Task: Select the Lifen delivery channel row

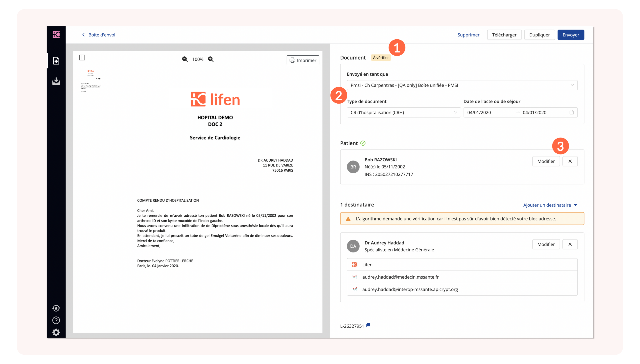Action: click(x=462, y=264)
